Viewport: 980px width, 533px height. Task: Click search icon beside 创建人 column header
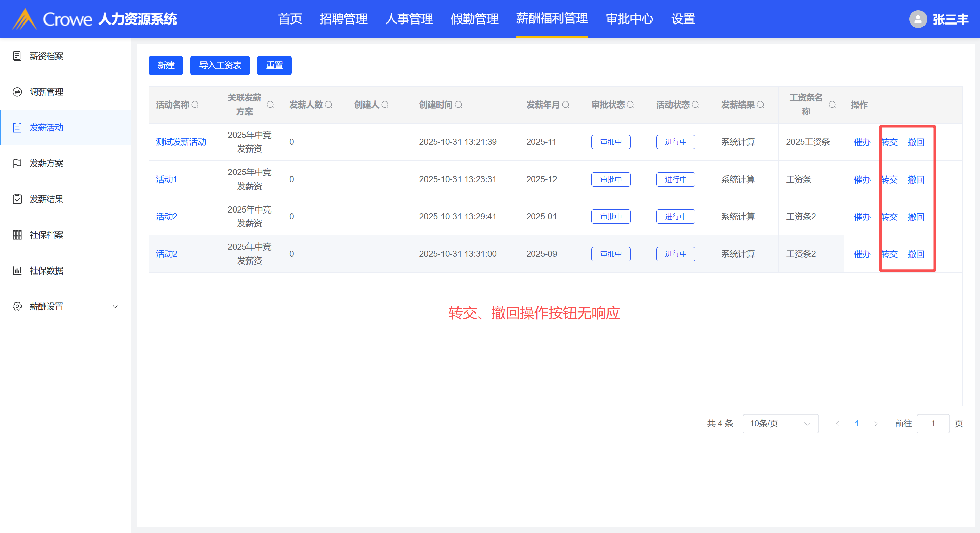(x=385, y=105)
